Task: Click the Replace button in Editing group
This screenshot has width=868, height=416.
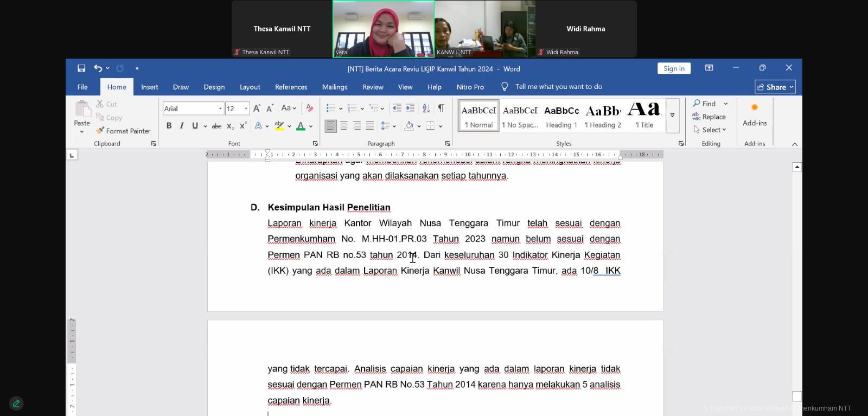Action: click(709, 117)
